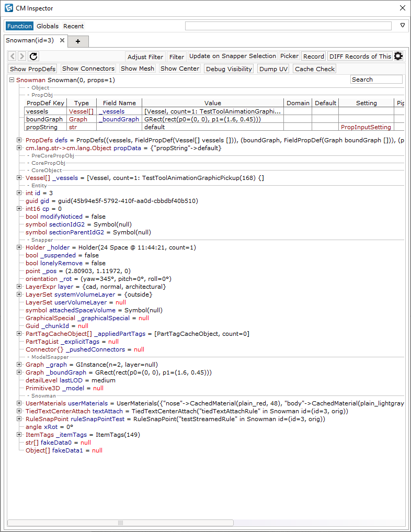
Task: Switch to the Function tab
Action: [19, 26]
